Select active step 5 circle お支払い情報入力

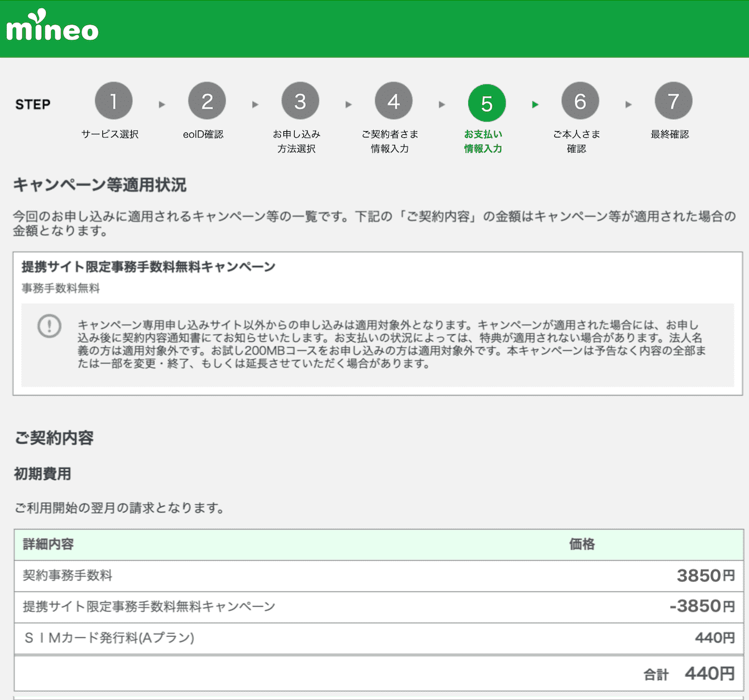pyautogui.click(x=487, y=104)
